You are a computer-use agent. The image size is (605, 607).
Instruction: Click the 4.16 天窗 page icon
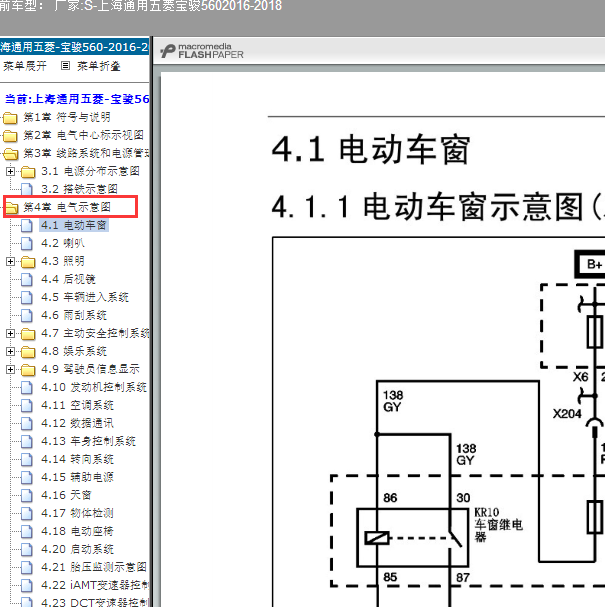coord(27,496)
